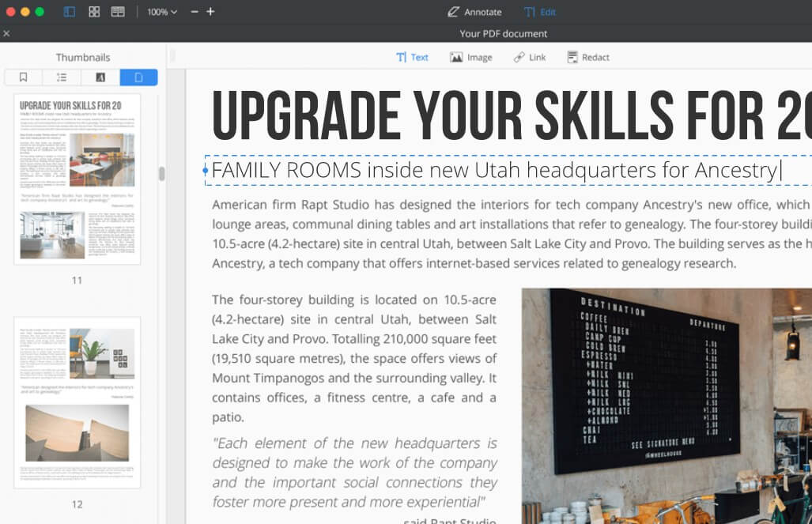Show annotations panel in the sidebar

pyautogui.click(x=100, y=77)
